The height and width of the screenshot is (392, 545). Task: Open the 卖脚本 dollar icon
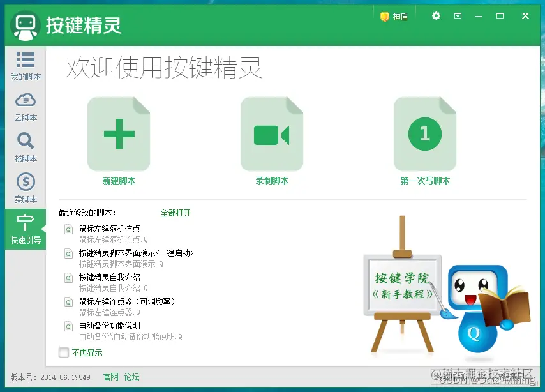click(x=26, y=181)
